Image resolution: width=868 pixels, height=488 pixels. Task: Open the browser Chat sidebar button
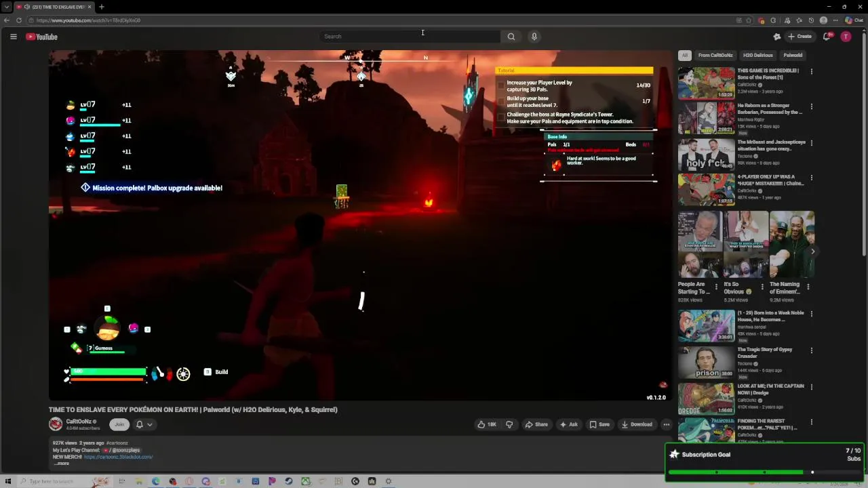(853, 20)
